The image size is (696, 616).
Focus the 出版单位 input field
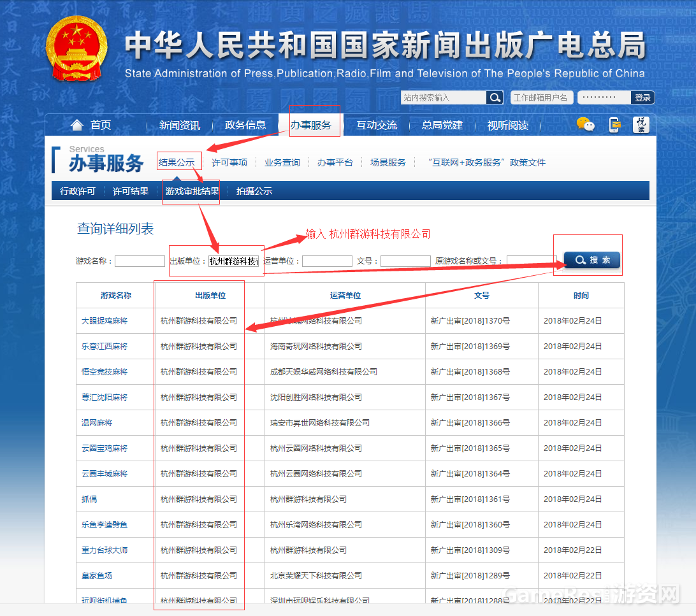[x=234, y=261]
